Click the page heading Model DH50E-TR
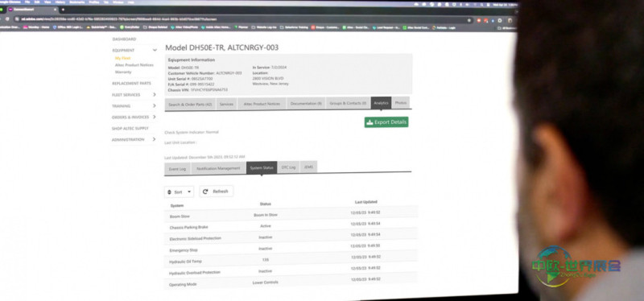 [x=222, y=47]
